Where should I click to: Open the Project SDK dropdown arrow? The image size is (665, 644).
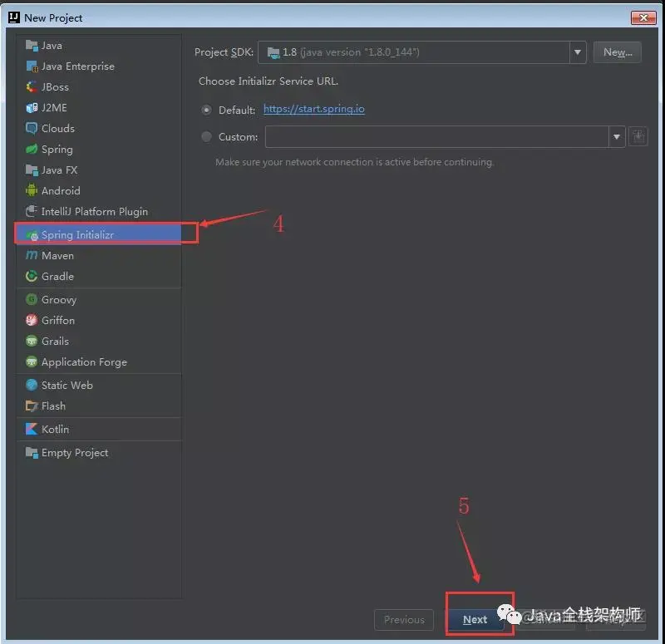click(578, 52)
